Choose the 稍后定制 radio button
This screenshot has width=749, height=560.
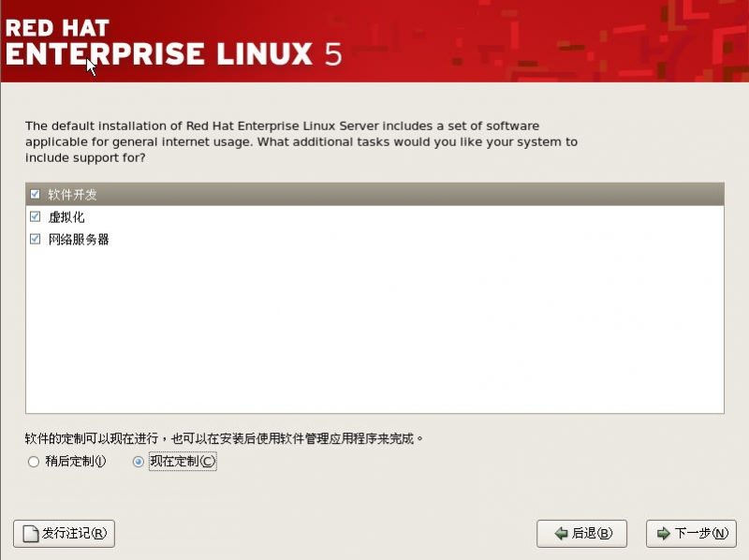click(35, 462)
